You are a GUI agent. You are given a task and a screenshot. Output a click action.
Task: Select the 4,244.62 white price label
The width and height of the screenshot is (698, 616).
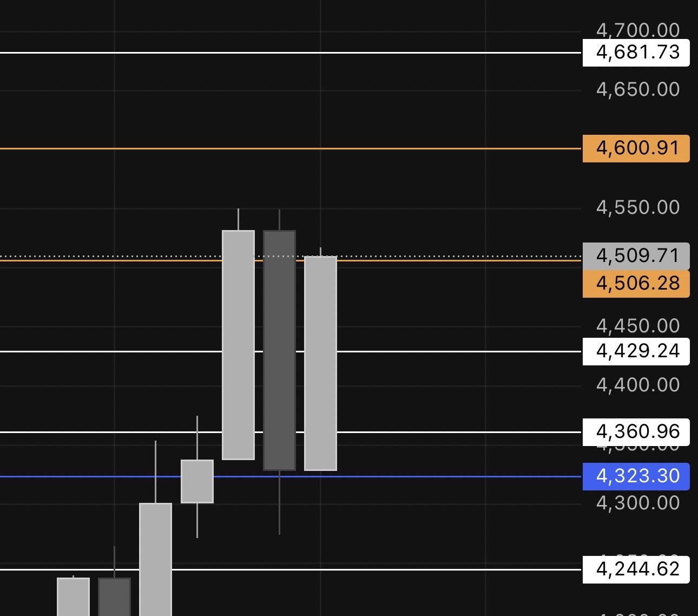tap(636, 569)
